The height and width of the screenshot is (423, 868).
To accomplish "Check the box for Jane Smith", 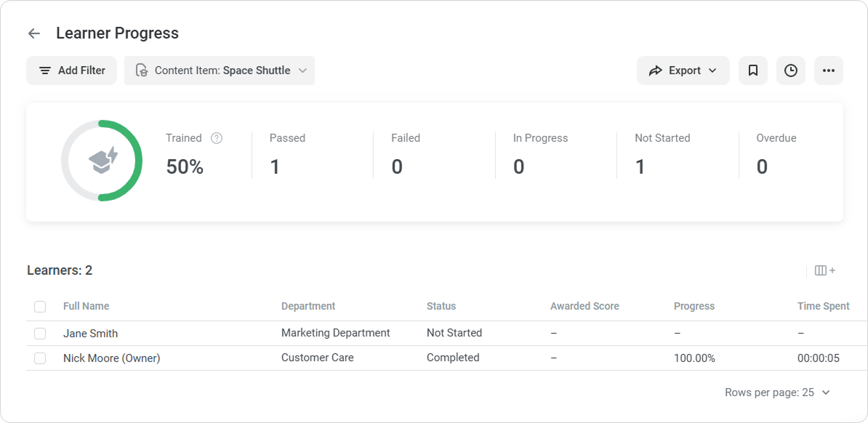I will tap(40, 334).
